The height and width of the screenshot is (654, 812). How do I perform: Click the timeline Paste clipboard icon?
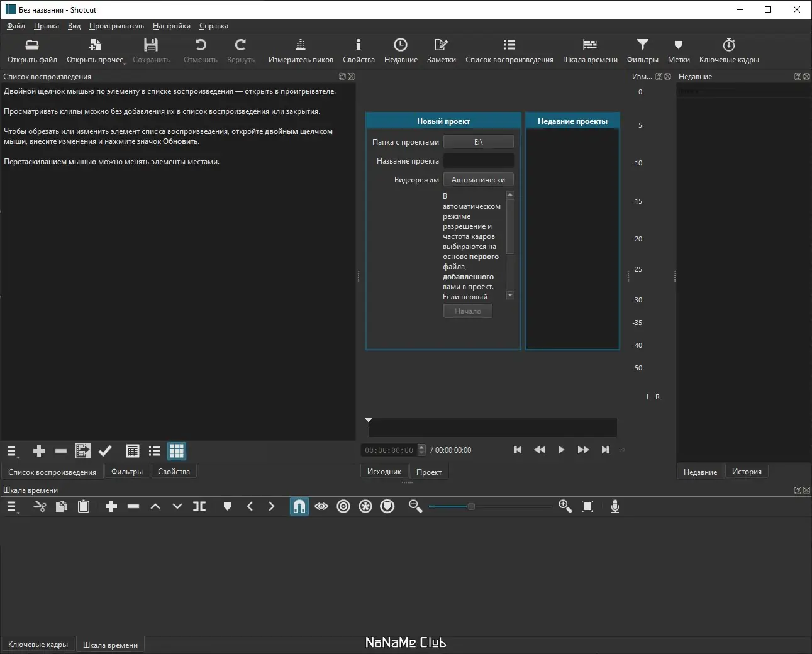(x=84, y=506)
